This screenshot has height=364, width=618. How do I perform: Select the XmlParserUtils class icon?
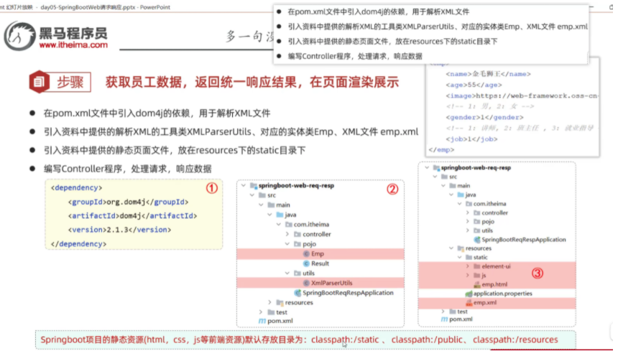pos(306,283)
